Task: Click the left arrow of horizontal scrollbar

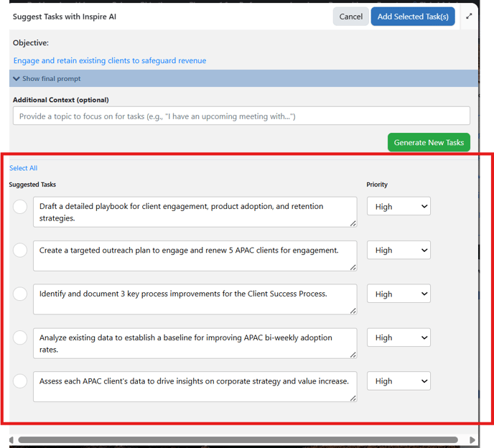Action: pyautogui.click(x=11, y=440)
